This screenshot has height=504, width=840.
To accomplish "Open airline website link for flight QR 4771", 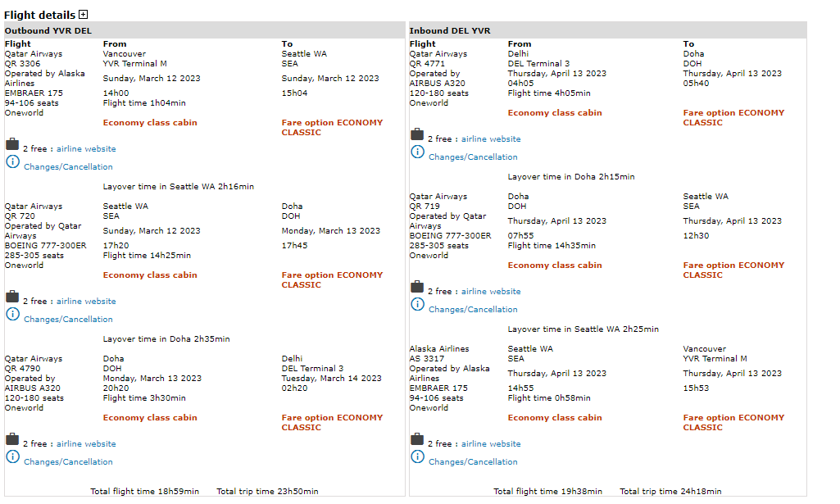I will (491, 139).
